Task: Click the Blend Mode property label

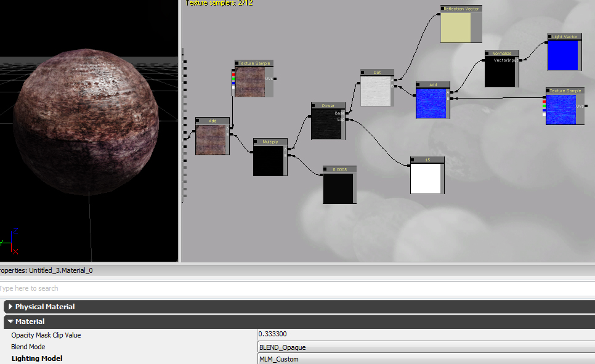Action: click(x=28, y=347)
